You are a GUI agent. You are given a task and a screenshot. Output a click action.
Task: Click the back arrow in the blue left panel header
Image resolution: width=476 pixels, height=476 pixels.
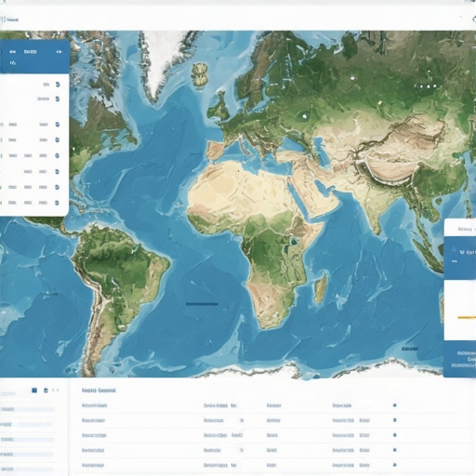[13, 52]
